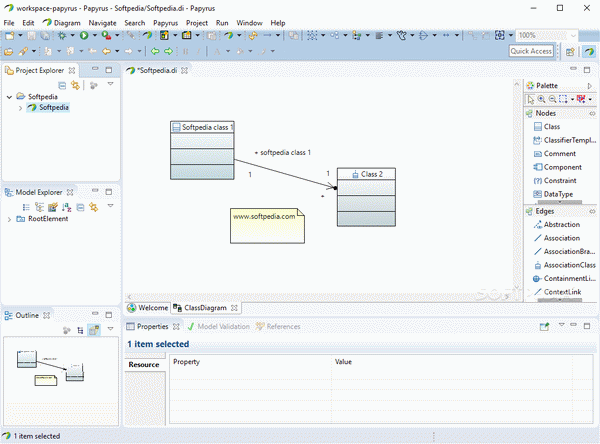The height and width of the screenshot is (444, 600).
Task: Click the Zoom In tool in Palette
Action: 541,99
